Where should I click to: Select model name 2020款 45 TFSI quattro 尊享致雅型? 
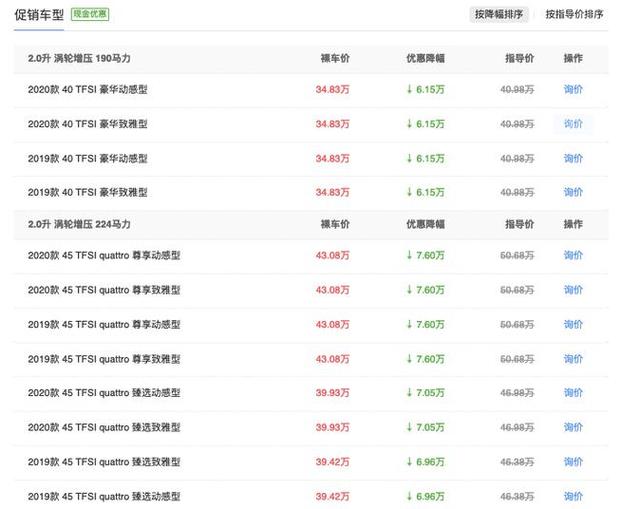(104, 290)
